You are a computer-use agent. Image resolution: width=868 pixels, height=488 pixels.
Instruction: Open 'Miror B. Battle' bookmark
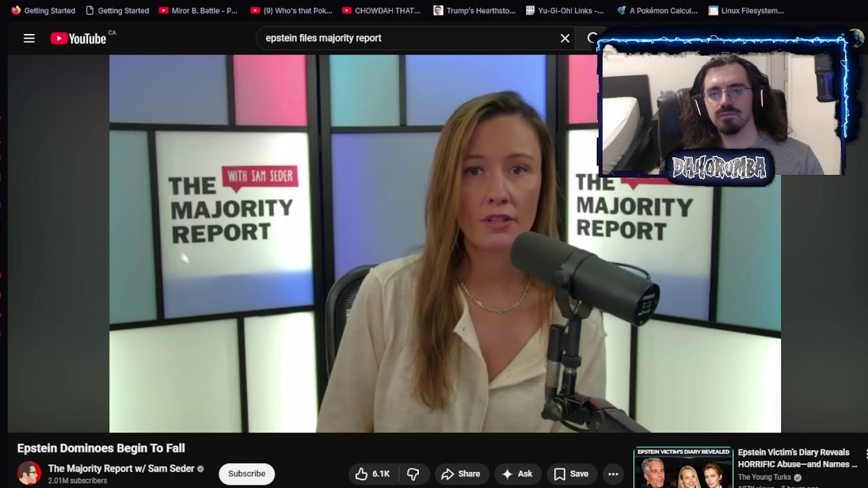click(198, 11)
